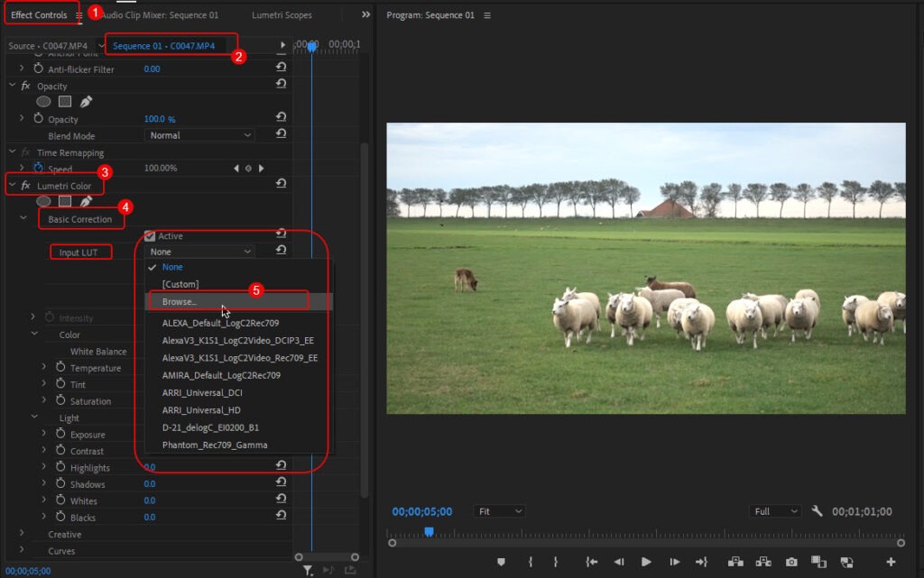
Task: Open the wrench settings icon
Action: pyautogui.click(x=818, y=511)
